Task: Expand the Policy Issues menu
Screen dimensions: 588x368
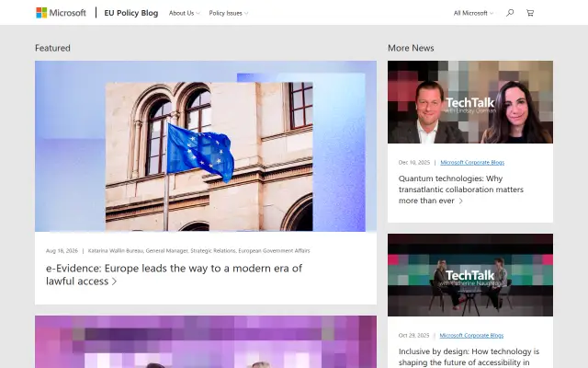Action: pos(229,13)
